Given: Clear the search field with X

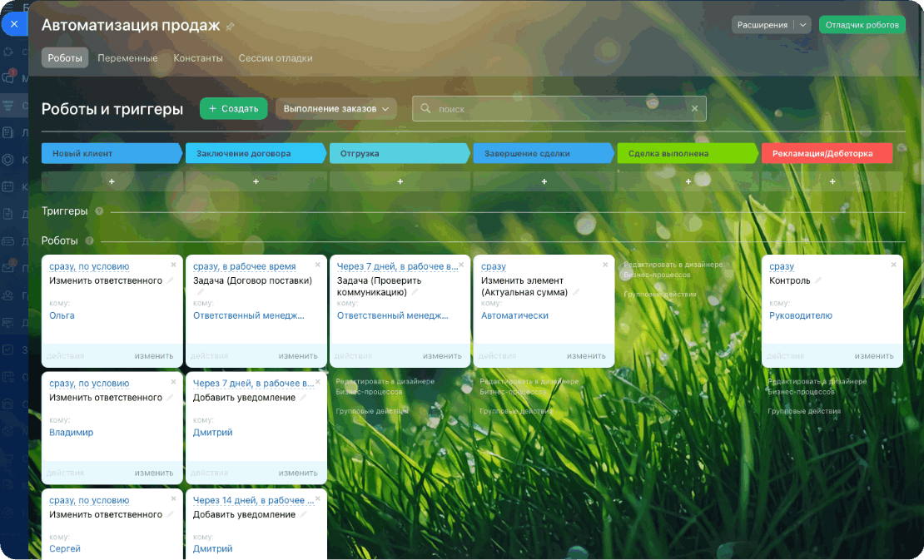Looking at the screenshot, I should 694,109.
